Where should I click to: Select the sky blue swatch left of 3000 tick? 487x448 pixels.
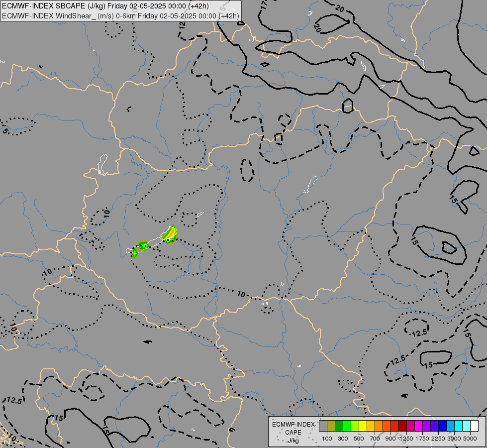(451, 426)
